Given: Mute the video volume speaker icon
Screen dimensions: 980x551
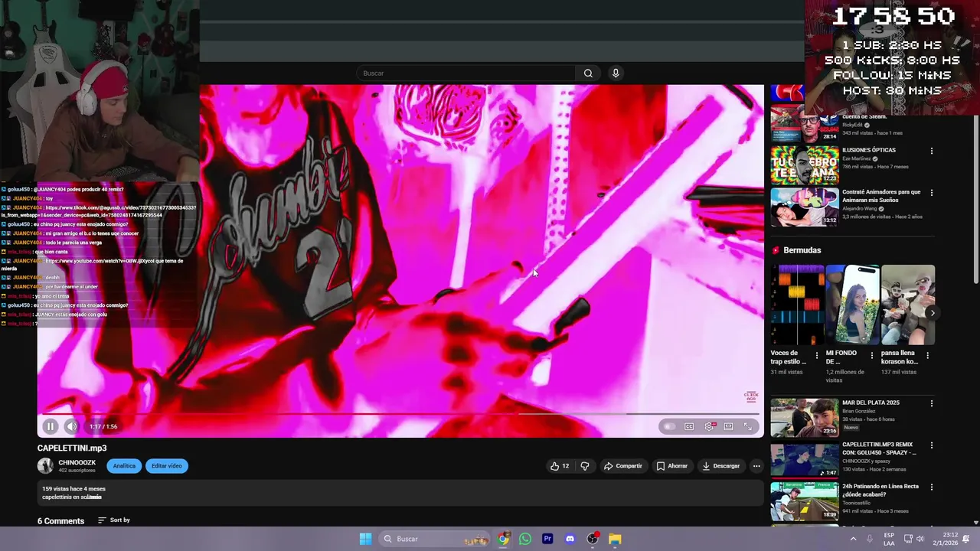Looking at the screenshot, I should [71, 426].
